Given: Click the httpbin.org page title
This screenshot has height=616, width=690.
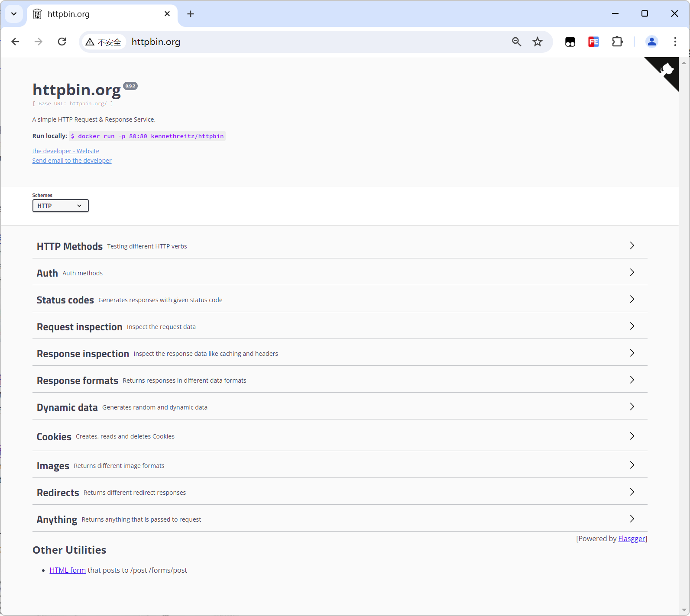Looking at the screenshot, I should coord(77,90).
